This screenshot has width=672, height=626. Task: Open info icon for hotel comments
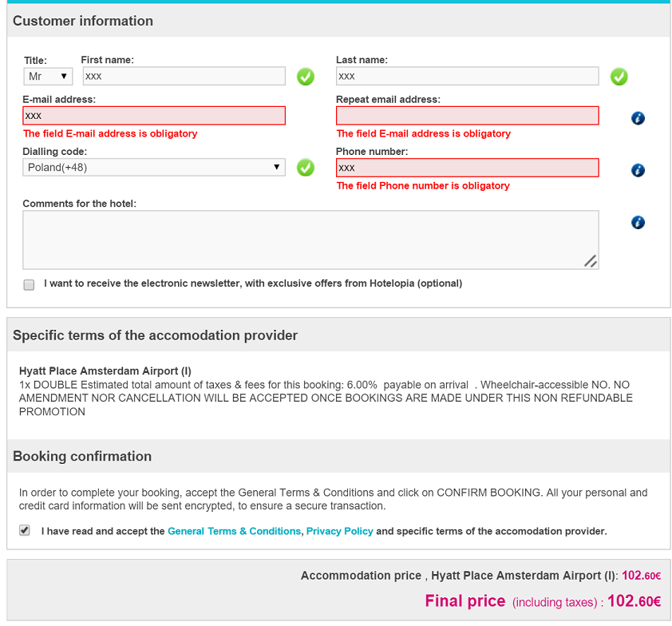(638, 222)
